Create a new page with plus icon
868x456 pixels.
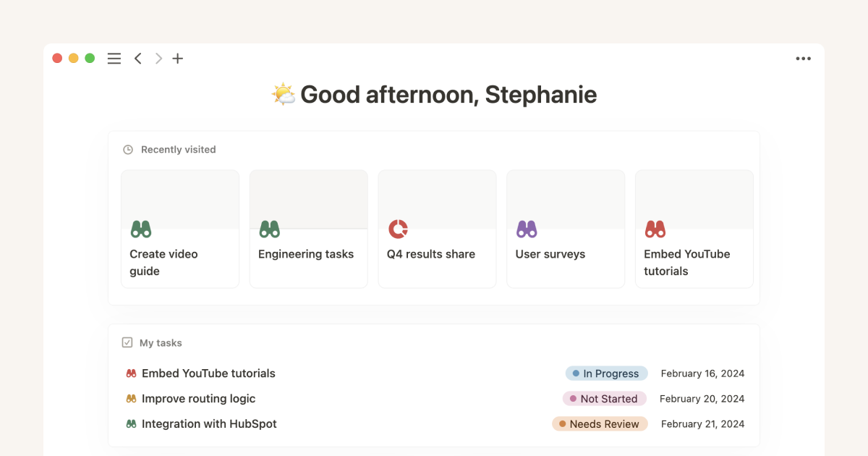coord(178,59)
